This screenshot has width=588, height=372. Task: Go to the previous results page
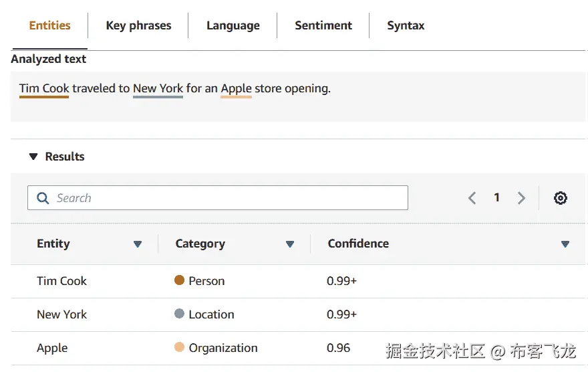click(472, 198)
